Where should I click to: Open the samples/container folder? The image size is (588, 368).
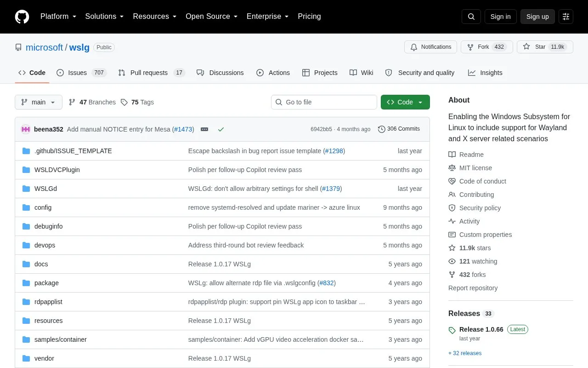[x=61, y=339]
